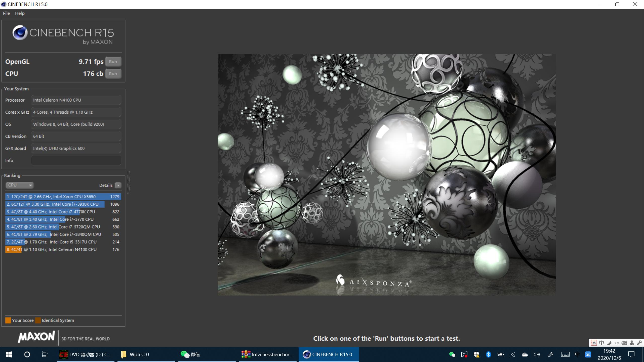The image size is (644, 362).
Task: Expand ranking Details with arrow button
Action: pyautogui.click(x=118, y=185)
